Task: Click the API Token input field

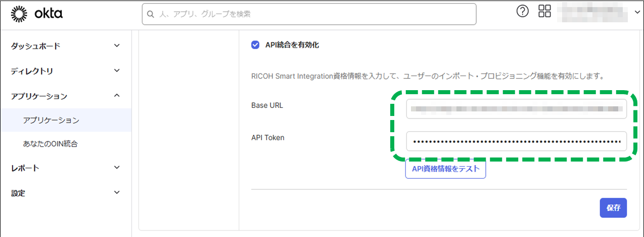Action: click(x=516, y=141)
